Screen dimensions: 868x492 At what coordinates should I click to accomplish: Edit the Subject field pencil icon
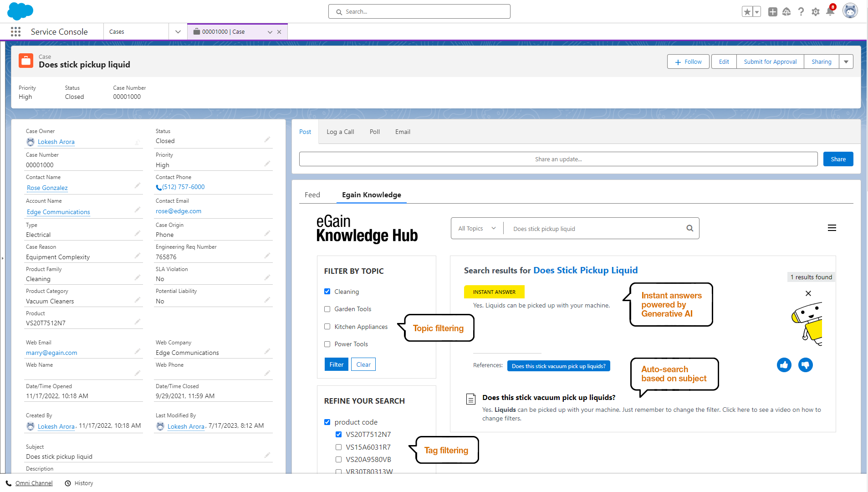(x=267, y=455)
